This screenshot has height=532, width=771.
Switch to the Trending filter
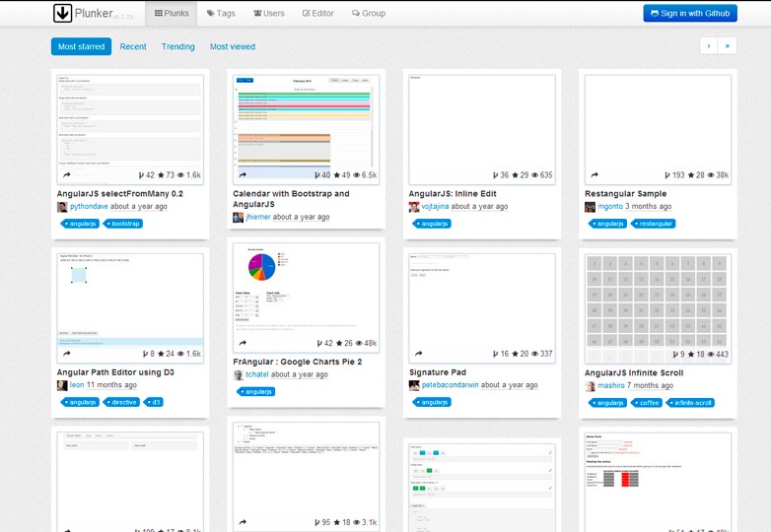(x=178, y=46)
